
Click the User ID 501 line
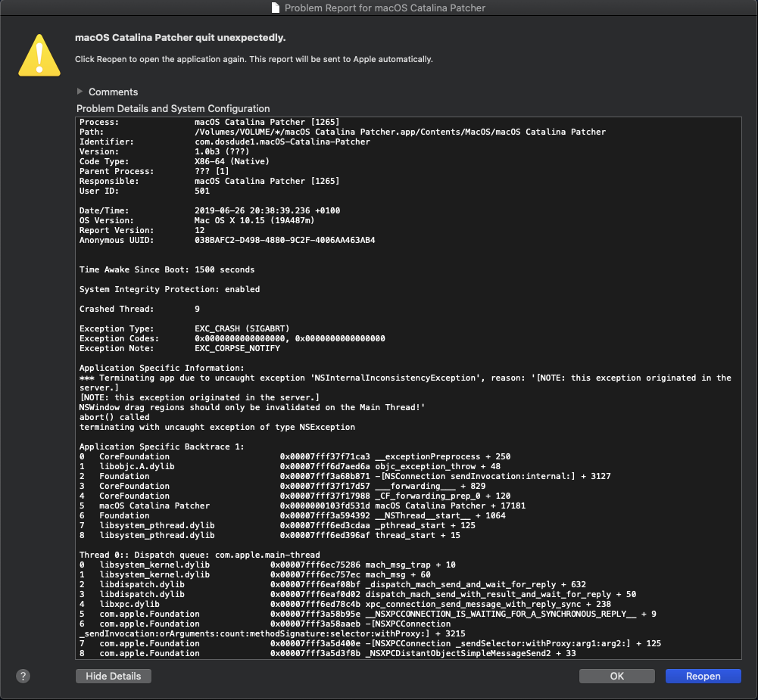point(145,191)
